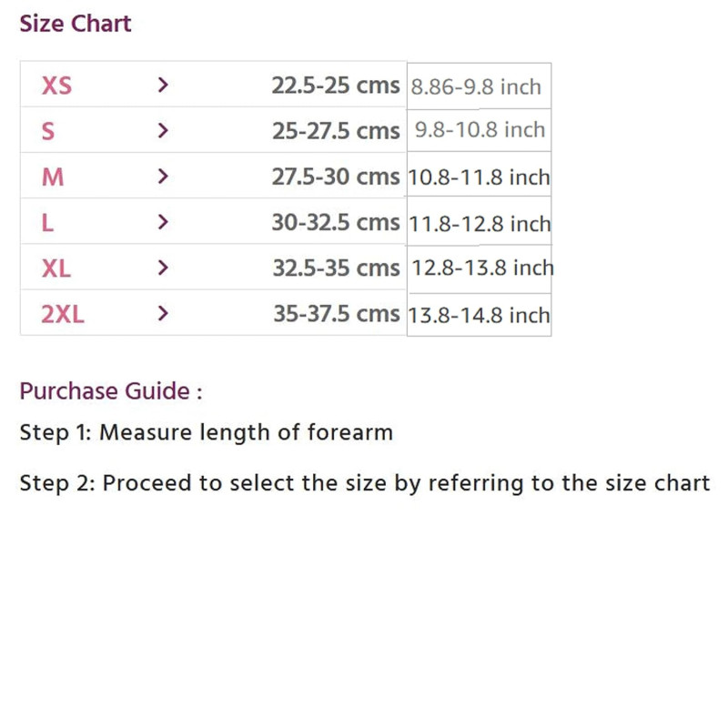Click the Size Chart heading

76,24
